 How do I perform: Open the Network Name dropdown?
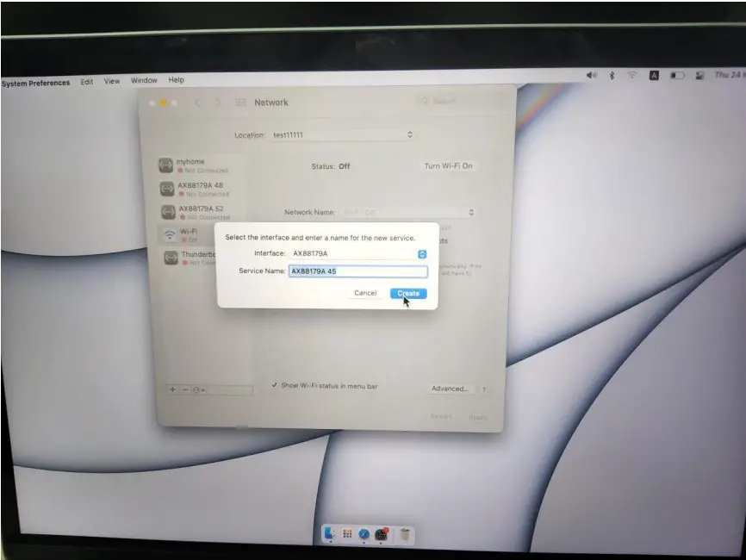pos(409,212)
